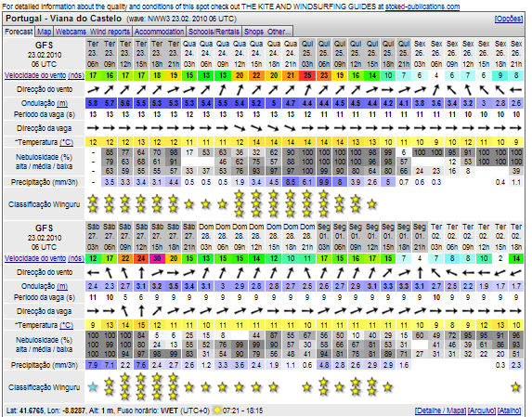
Task: Click left-pointing wind arrow under Sex 21h
Action: [x=516, y=90]
